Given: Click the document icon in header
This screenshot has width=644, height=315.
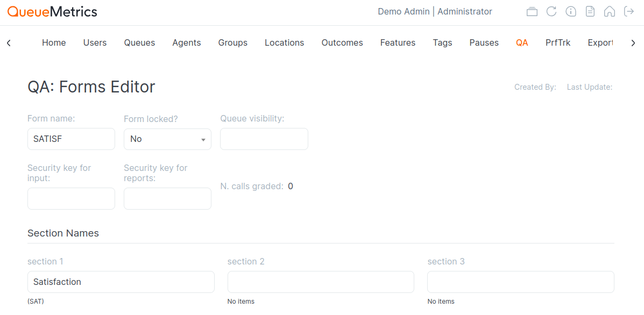Looking at the screenshot, I should (590, 12).
